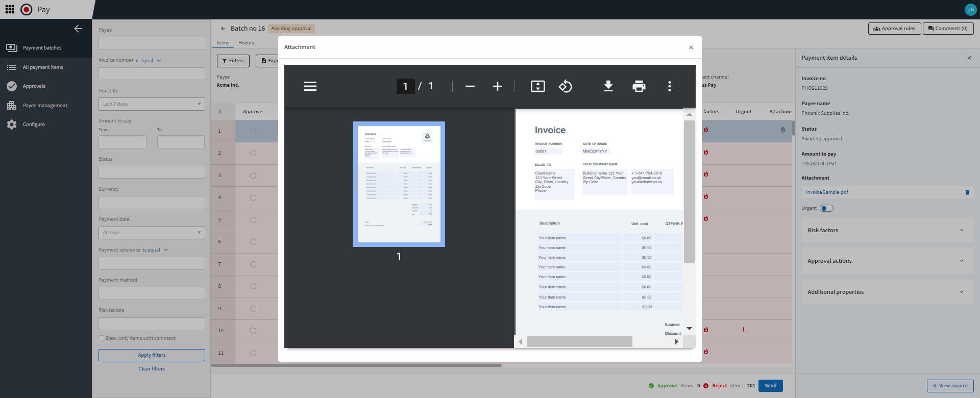
Task: Click Apply filters
Action: point(152,355)
